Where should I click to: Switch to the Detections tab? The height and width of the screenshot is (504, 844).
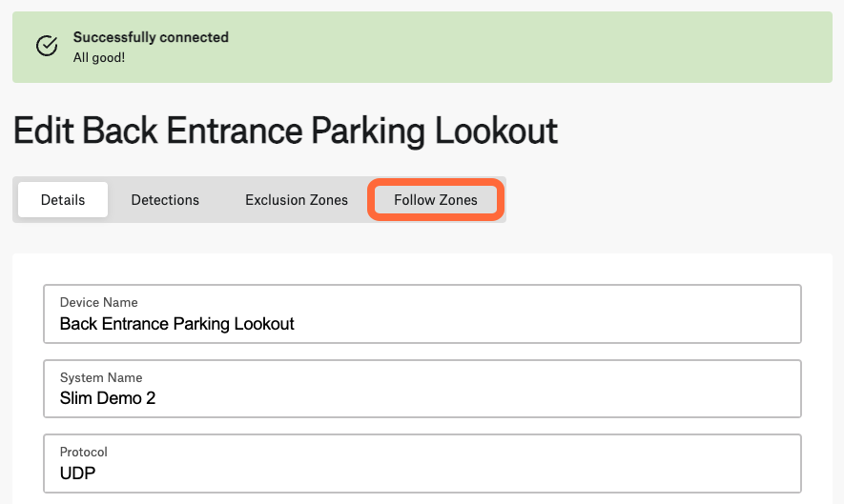pos(165,199)
